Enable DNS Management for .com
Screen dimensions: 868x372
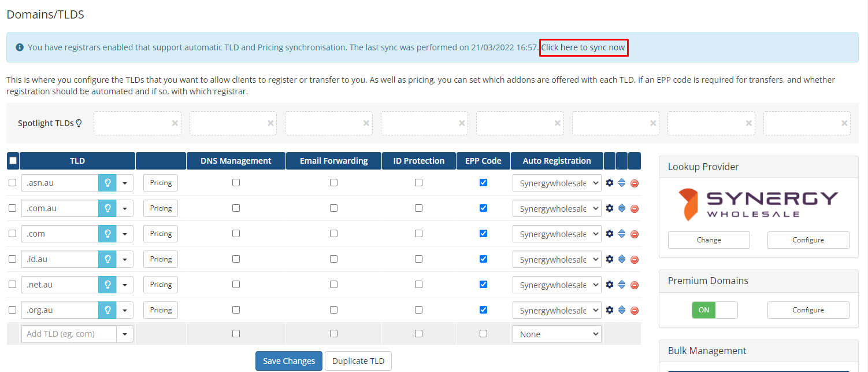(x=236, y=233)
